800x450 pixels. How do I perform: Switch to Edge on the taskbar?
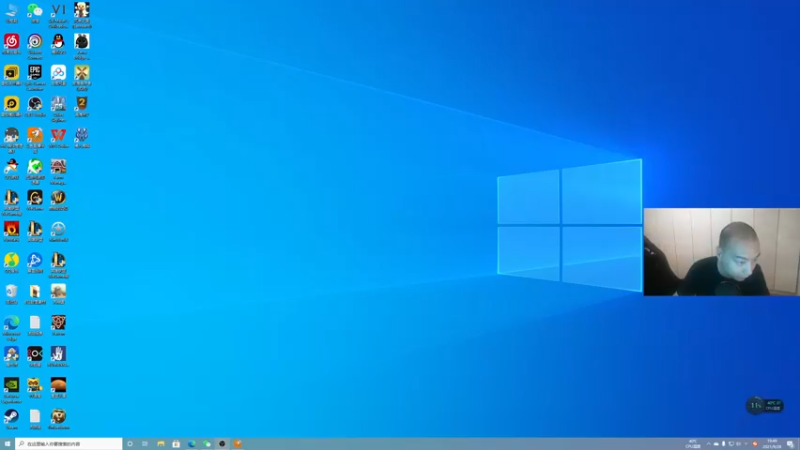pyautogui.click(x=191, y=444)
